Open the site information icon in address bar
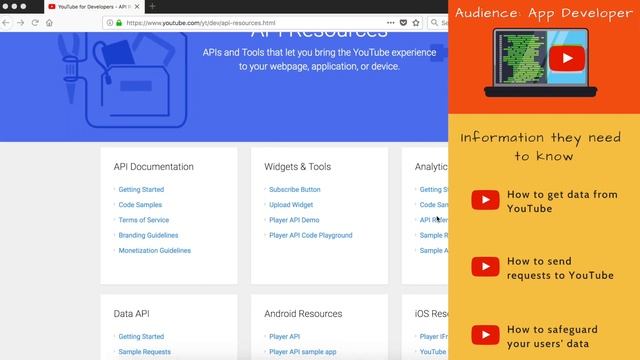The width and height of the screenshot is (640, 360). [110, 23]
